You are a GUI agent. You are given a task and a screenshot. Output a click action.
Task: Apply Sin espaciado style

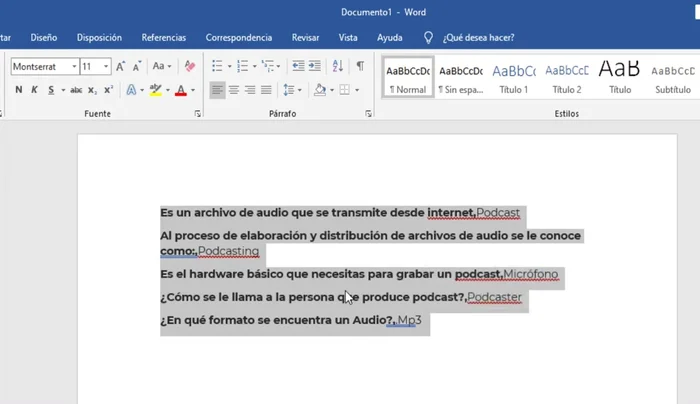tap(461, 78)
